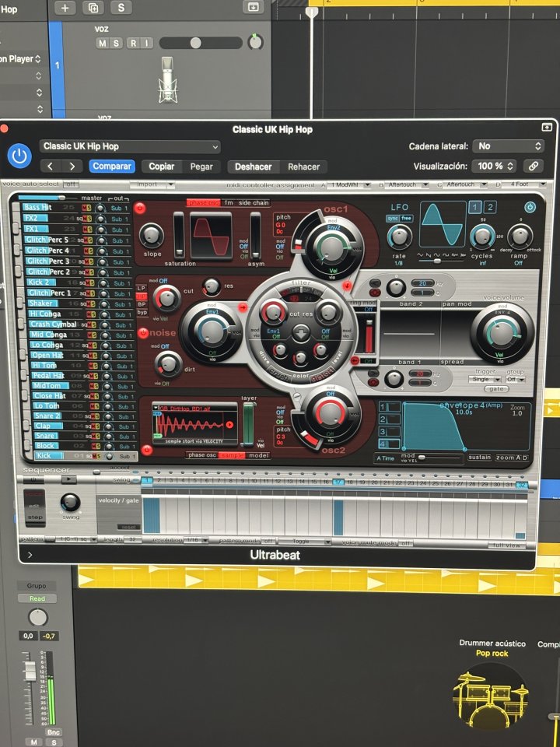The height and width of the screenshot is (747, 560).
Task: Open the sequencer resolution 1/16 dropdown
Action: (x=197, y=540)
